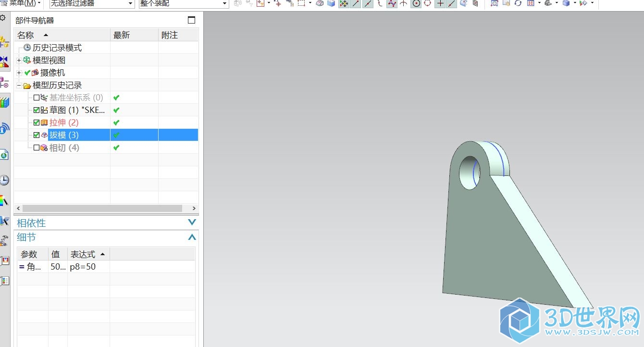644x347 pixels.
Task: Click the navigator horizontal scrollbar right arrow
Action: [x=194, y=208]
